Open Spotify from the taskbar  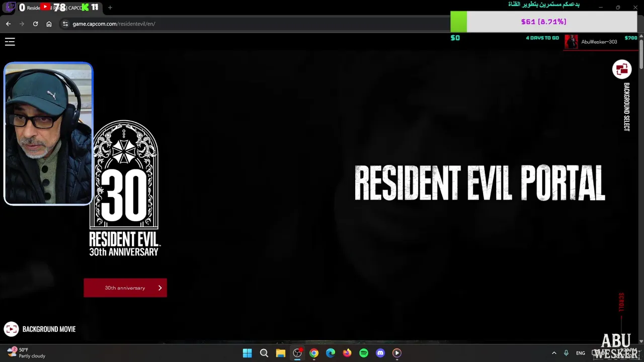(364, 353)
